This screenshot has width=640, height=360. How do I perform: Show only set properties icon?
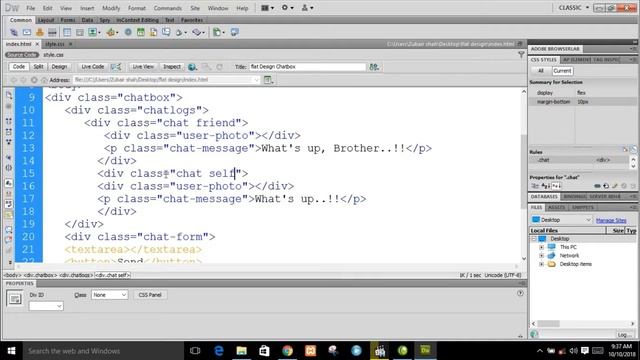pos(556,186)
